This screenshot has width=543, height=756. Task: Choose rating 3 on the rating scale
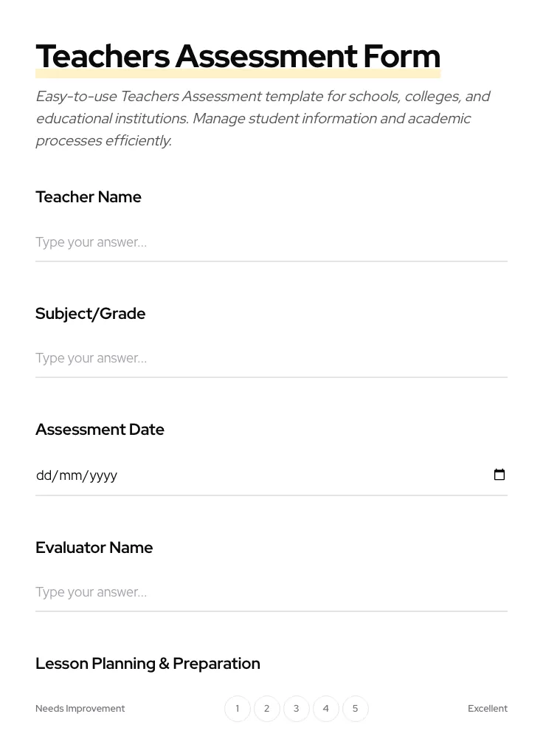(x=296, y=708)
